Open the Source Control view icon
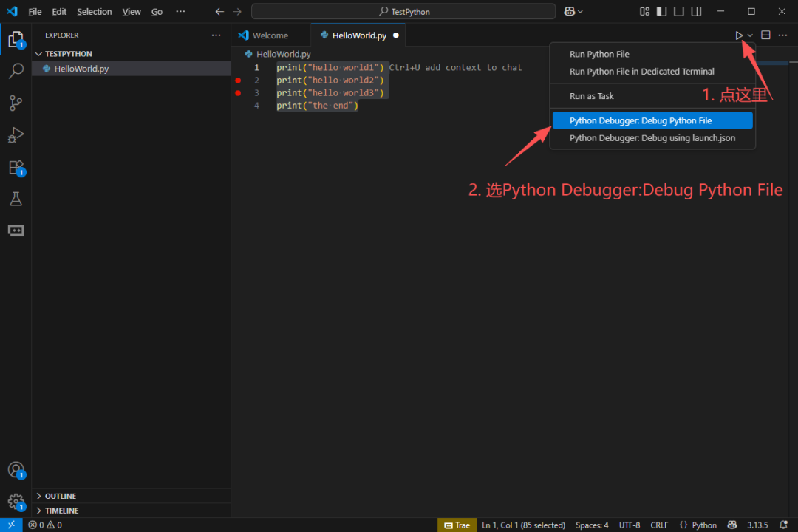The width and height of the screenshot is (798, 532). point(16,103)
